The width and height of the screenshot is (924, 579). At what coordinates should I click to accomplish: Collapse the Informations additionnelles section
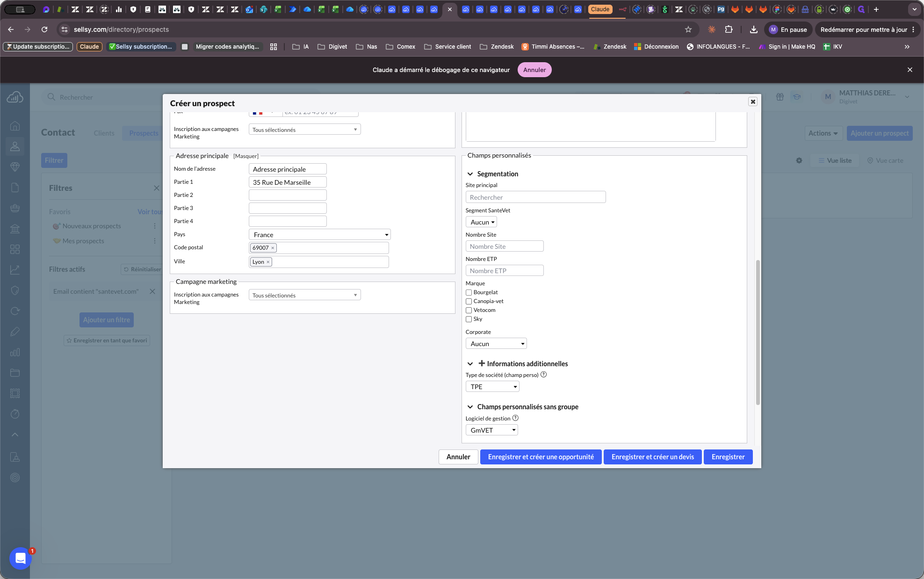(470, 364)
